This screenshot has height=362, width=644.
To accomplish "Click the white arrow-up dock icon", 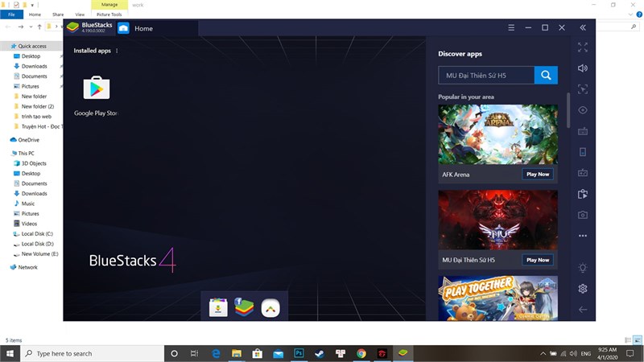I will click(270, 308).
